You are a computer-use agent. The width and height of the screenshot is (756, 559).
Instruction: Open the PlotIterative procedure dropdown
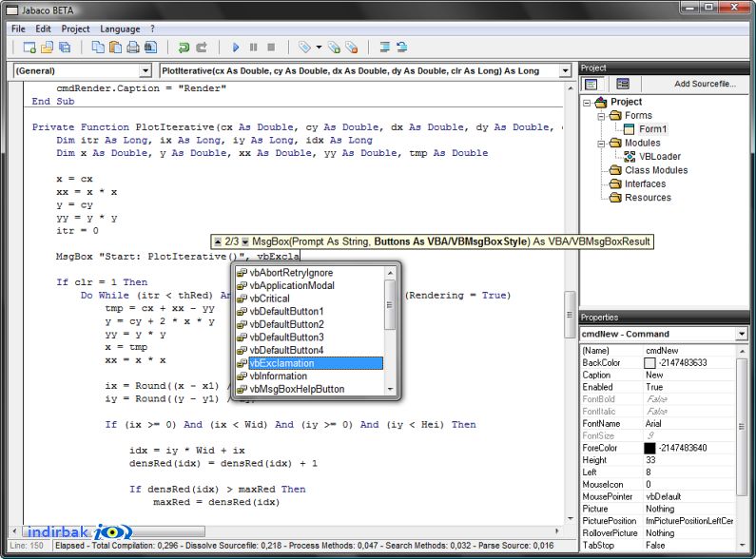[565, 71]
